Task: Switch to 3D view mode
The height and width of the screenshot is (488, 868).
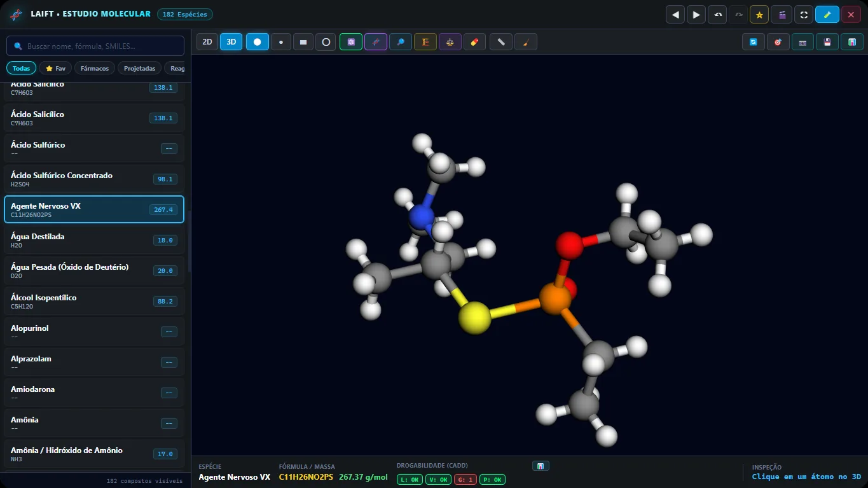Action: click(x=231, y=42)
